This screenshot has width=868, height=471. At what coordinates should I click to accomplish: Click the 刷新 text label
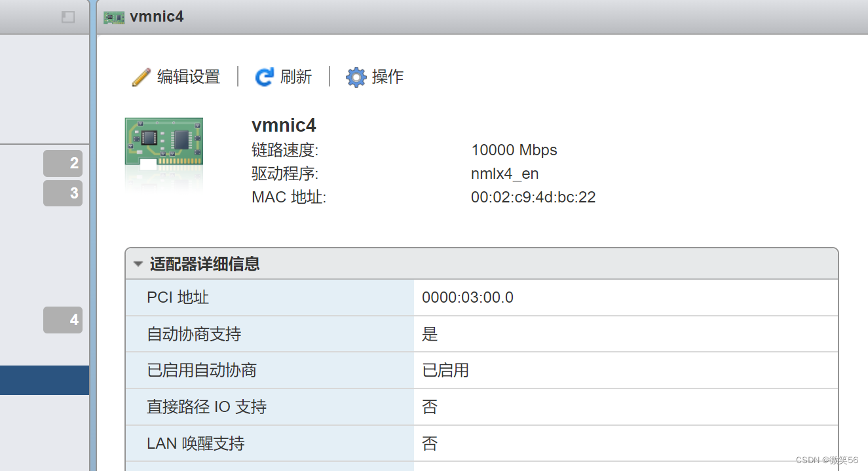click(x=296, y=77)
